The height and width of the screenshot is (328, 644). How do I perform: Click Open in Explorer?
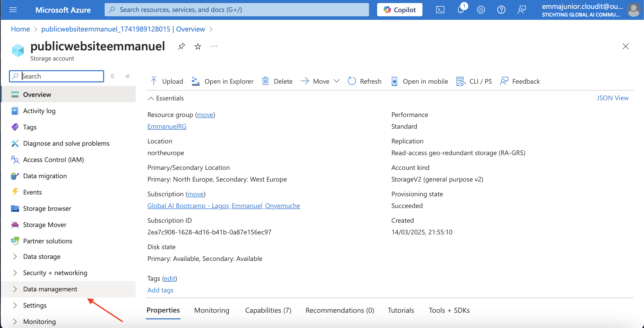(x=222, y=81)
